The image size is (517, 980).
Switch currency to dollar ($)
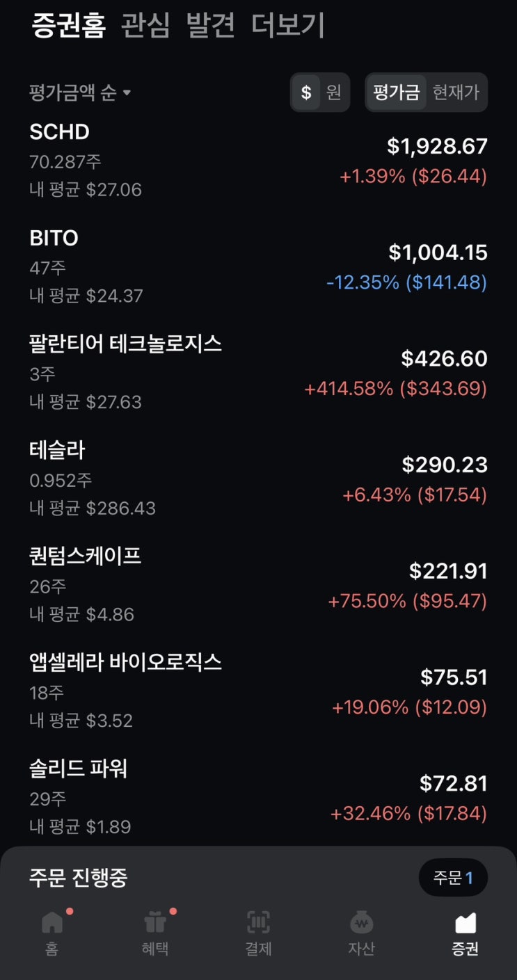(306, 93)
